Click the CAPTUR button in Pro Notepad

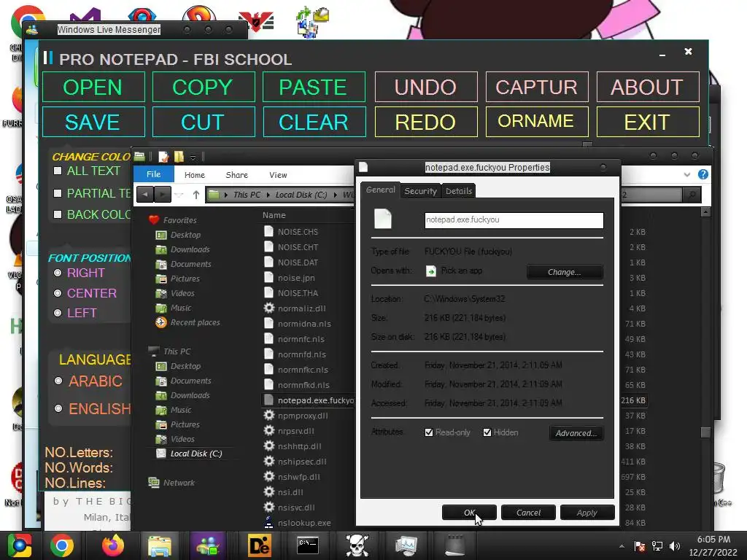click(x=537, y=87)
